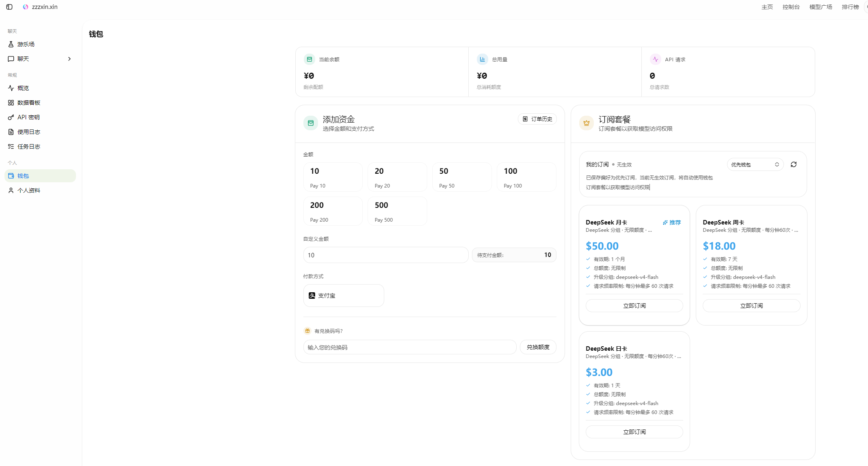
Task: Click the gift icon beside 有兑换码吗
Action: [307, 331]
